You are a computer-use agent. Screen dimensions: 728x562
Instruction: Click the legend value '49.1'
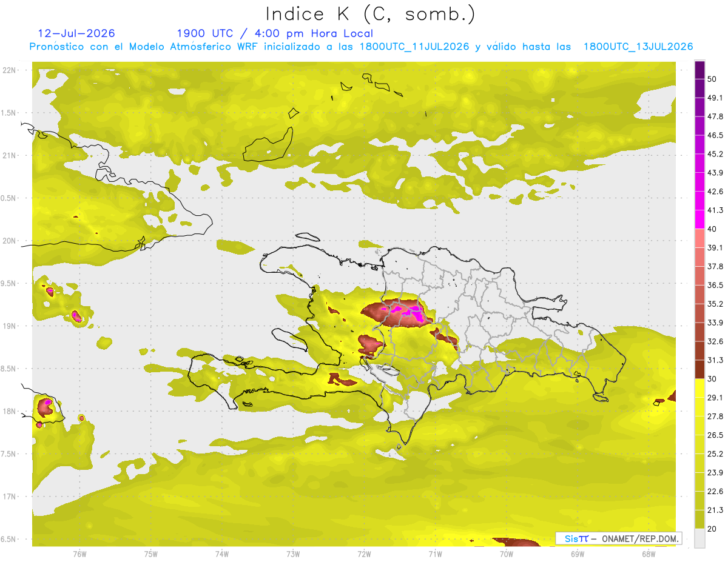[x=716, y=98]
